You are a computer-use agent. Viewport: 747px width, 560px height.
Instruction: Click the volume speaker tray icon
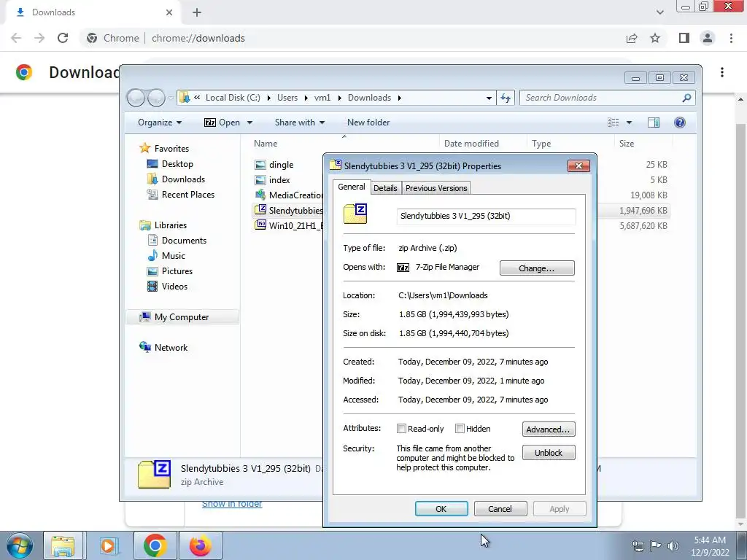tap(673, 545)
